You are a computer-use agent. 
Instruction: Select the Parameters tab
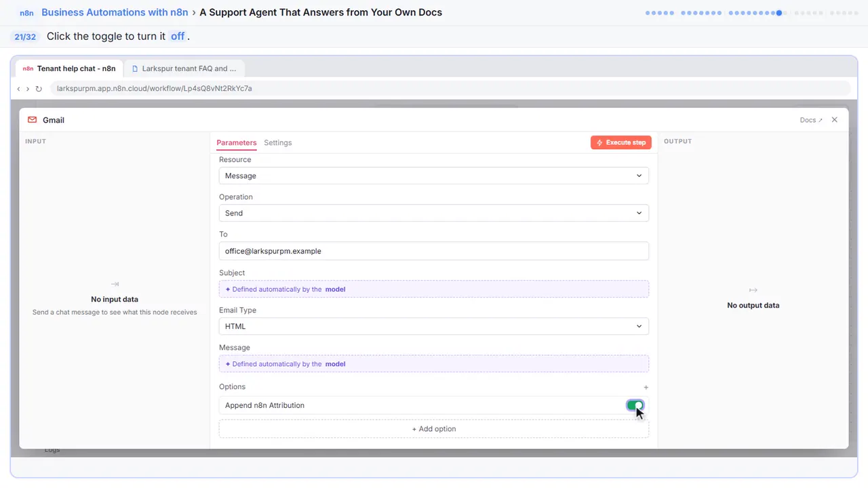click(x=237, y=143)
